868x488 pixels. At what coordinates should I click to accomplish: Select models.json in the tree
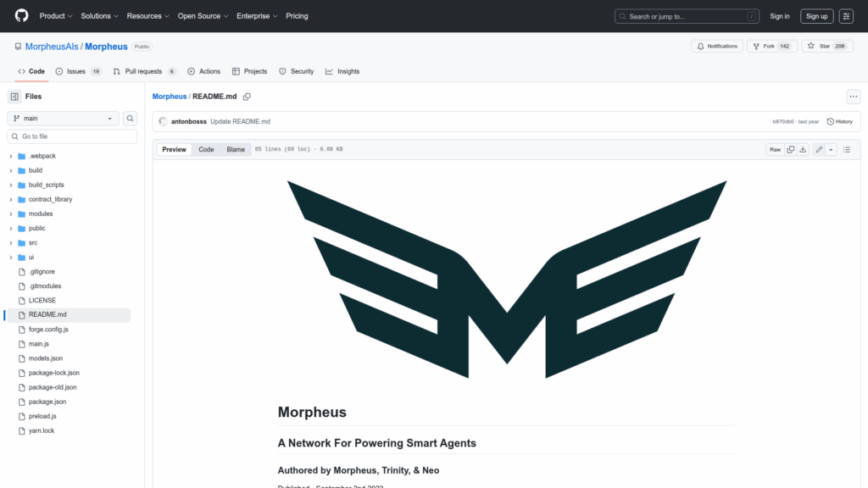(46, 358)
